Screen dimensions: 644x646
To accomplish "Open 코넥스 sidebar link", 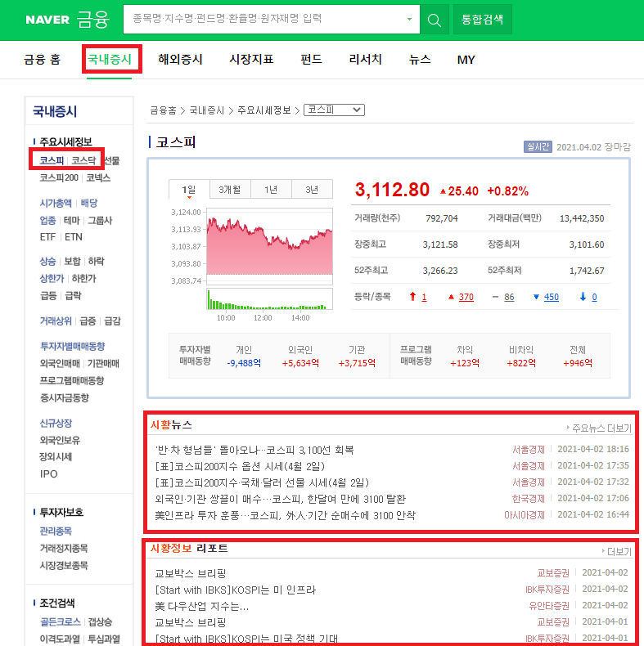I will [98, 177].
